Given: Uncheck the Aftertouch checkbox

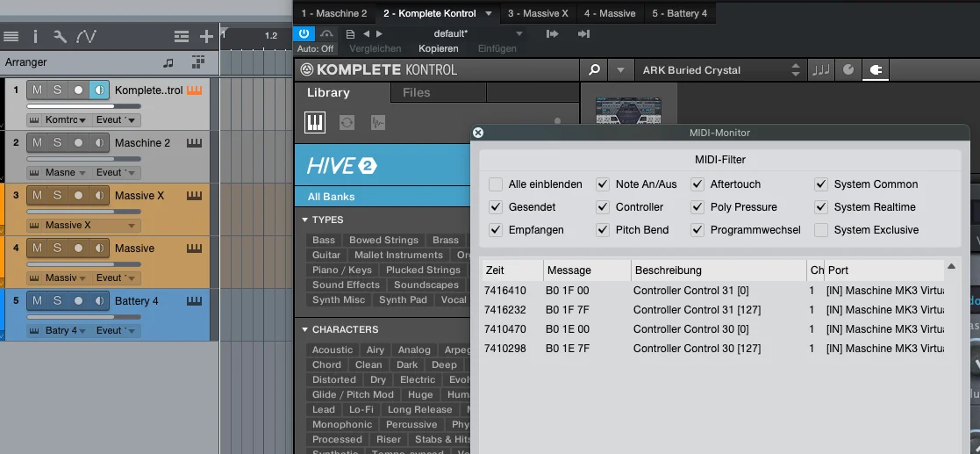Looking at the screenshot, I should pyautogui.click(x=697, y=184).
